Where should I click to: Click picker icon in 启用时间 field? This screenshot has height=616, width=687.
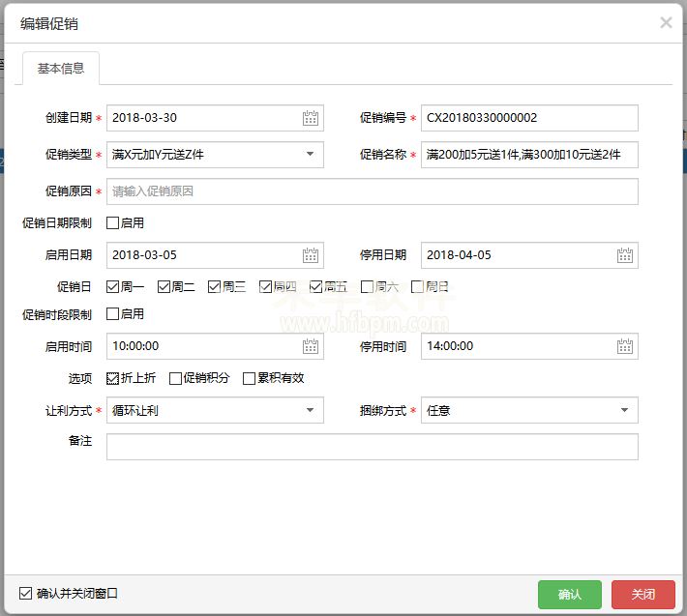310,346
